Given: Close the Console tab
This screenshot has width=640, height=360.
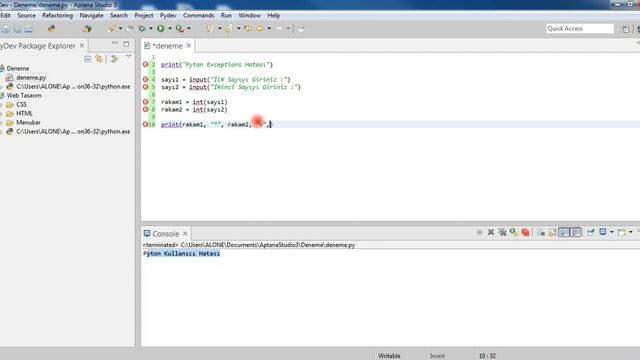Looking at the screenshot, I should 185,233.
